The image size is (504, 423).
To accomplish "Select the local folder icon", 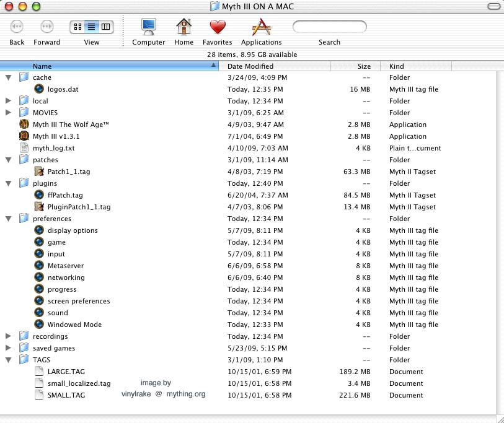I will (x=24, y=100).
